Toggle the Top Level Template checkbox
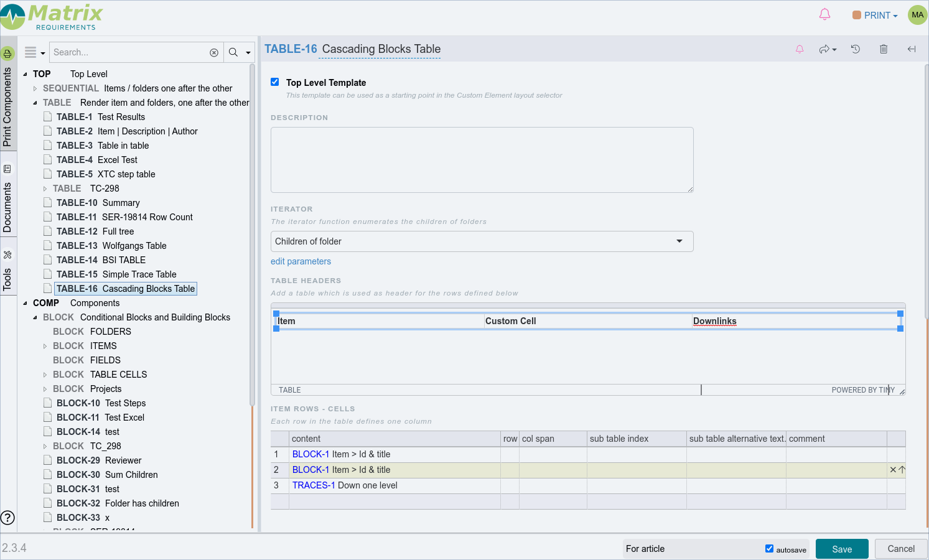The height and width of the screenshot is (560, 929). [x=275, y=82]
